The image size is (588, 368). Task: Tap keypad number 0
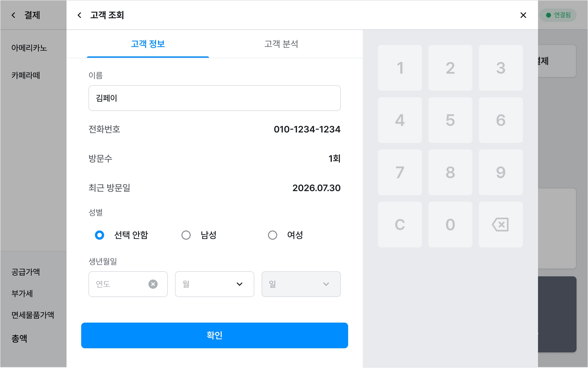(x=450, y=224)
